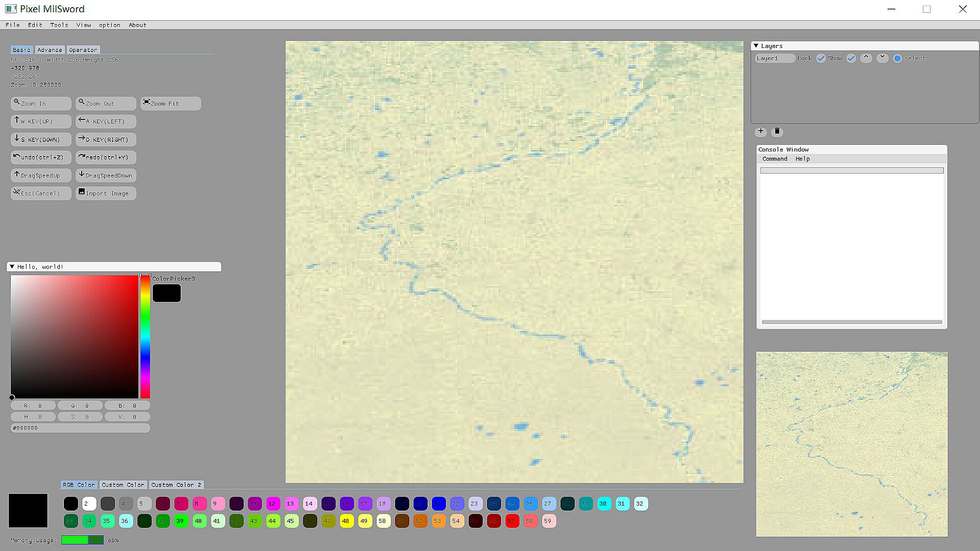Click the DragSpeedUp button

pyautogui.click(x=40, y=176)
